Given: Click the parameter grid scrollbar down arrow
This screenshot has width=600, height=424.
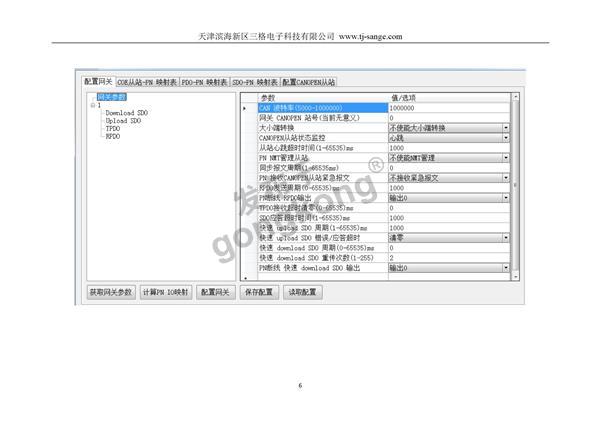Looking at the screenshot, I should point(515,276).
